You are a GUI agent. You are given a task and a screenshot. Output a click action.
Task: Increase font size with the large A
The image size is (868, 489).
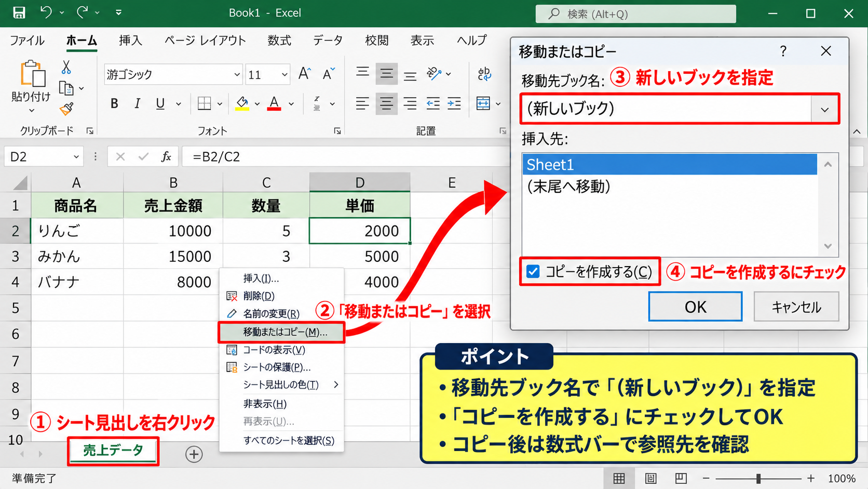point(305,74)
